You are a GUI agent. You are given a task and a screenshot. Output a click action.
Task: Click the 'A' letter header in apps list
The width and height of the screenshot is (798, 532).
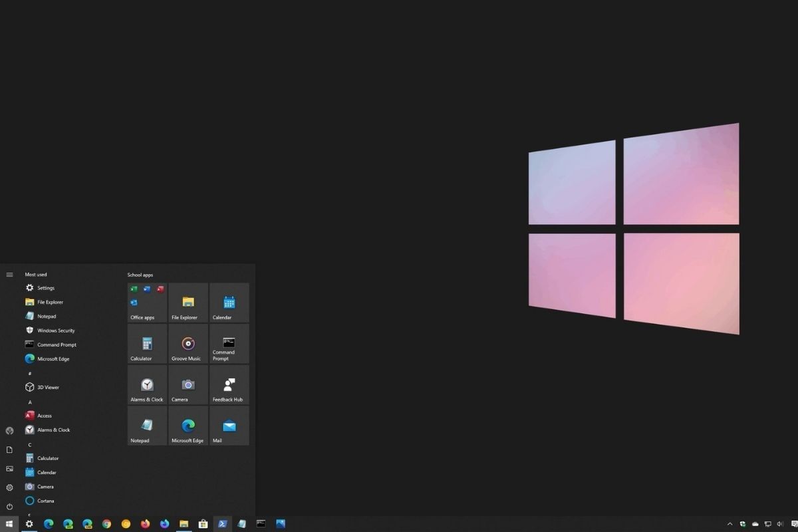[x=29, y=402]
